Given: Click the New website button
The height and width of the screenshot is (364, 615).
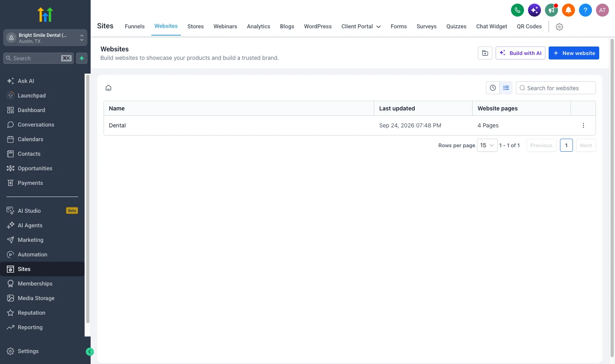Looking at the screenshot, I should click(574, 53).
